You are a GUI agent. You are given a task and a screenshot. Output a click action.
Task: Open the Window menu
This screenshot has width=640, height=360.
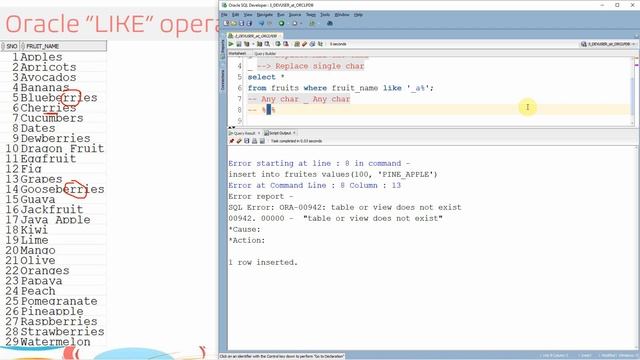(x=342, y=15)
